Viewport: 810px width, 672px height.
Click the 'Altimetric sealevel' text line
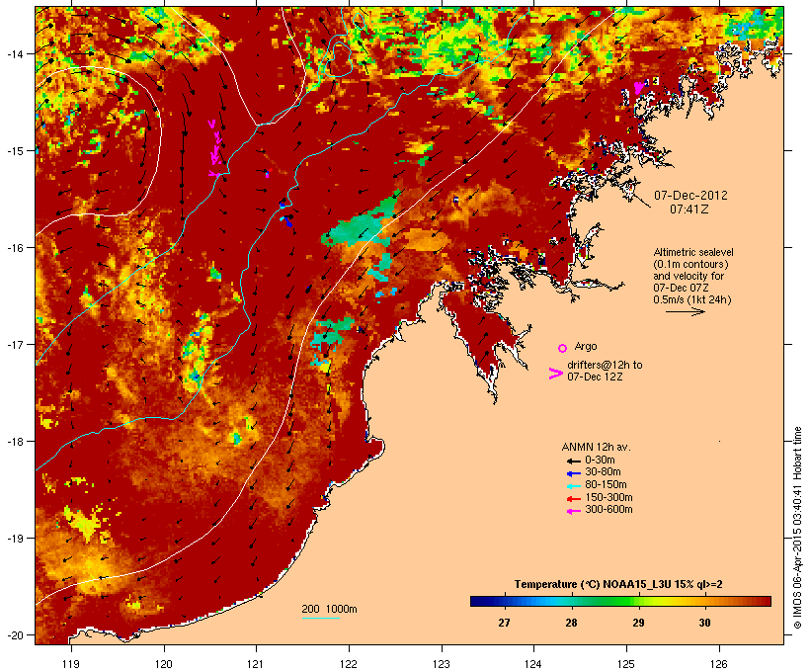pyautogui.click(x=693, y=252)
